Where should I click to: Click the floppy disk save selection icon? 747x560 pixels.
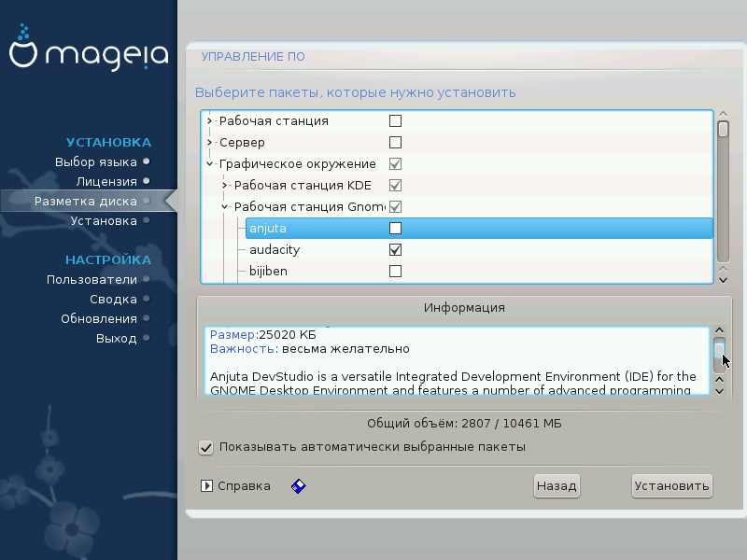click(x=298, y=486)
